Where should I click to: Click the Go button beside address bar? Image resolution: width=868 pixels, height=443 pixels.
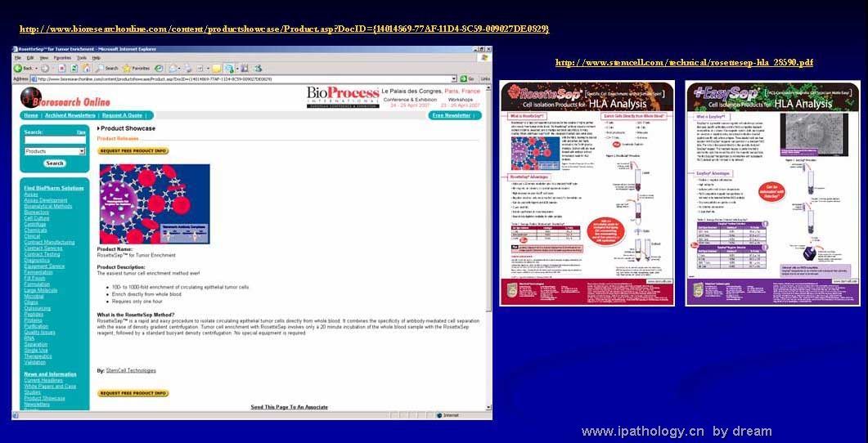(x=467, y=79)
